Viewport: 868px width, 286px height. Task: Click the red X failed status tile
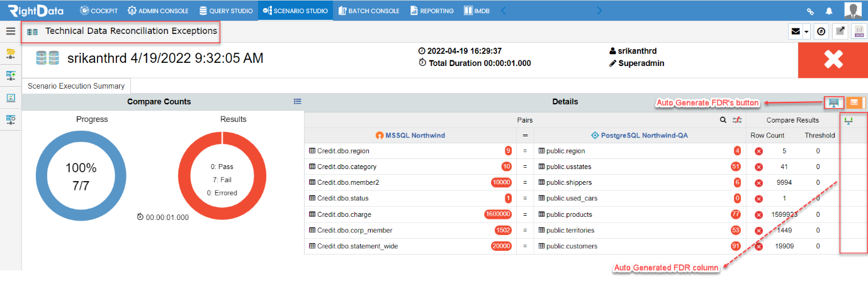coord(833,60)
